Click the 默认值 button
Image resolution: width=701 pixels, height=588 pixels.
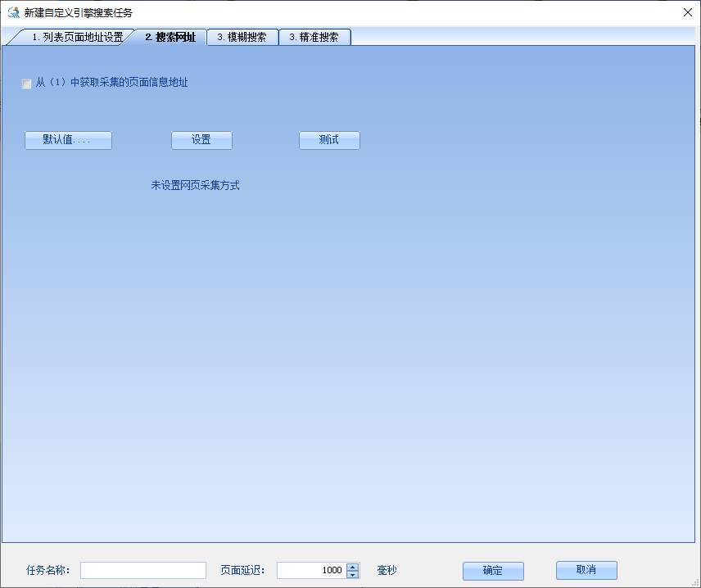pyautogui.click(x=68, y=140)
